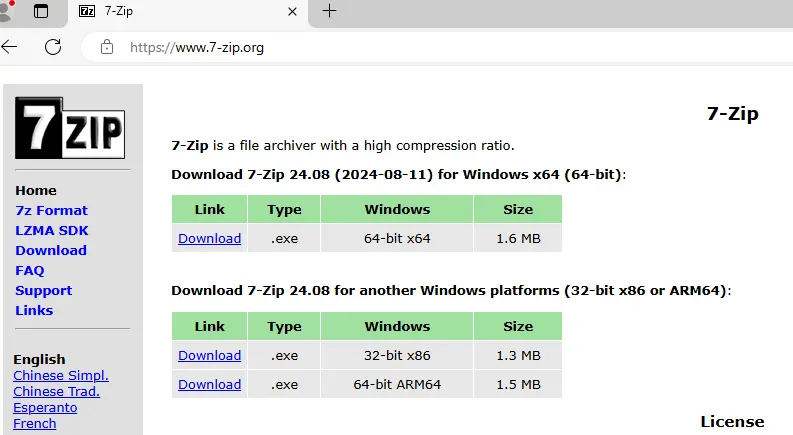This screenshot has height=435, width=793.
Task: Click the 7-Zip logo image
Action: pyautogui.click(x=70, y=128)
